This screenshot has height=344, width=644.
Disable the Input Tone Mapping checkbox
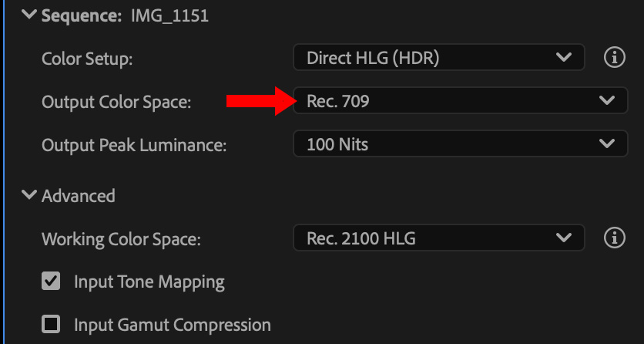(x=51, y=282)
